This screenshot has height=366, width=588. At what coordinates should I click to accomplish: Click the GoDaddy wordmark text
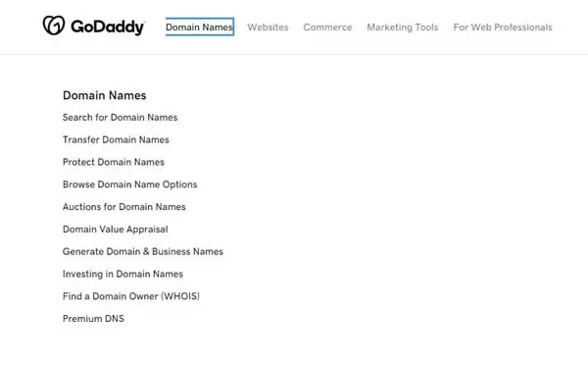[x=108, y=27]
